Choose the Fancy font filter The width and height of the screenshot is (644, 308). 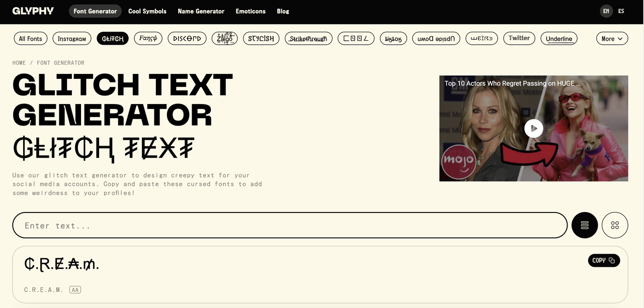[x=148, y=39]
